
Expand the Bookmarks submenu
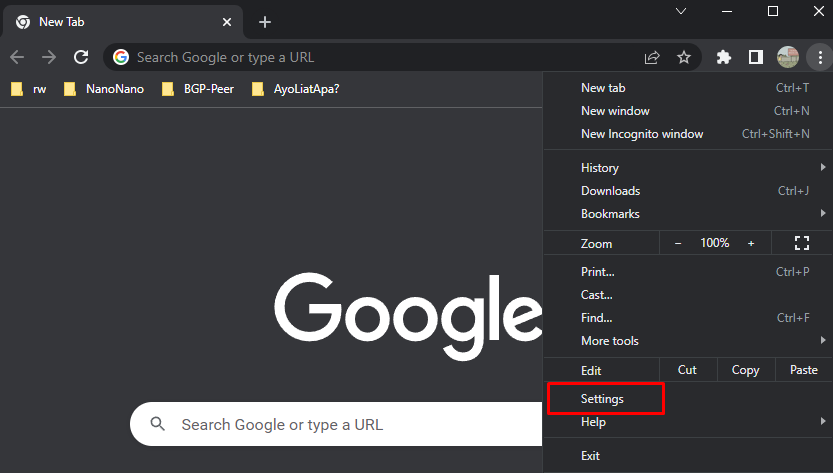pos(687,214)
